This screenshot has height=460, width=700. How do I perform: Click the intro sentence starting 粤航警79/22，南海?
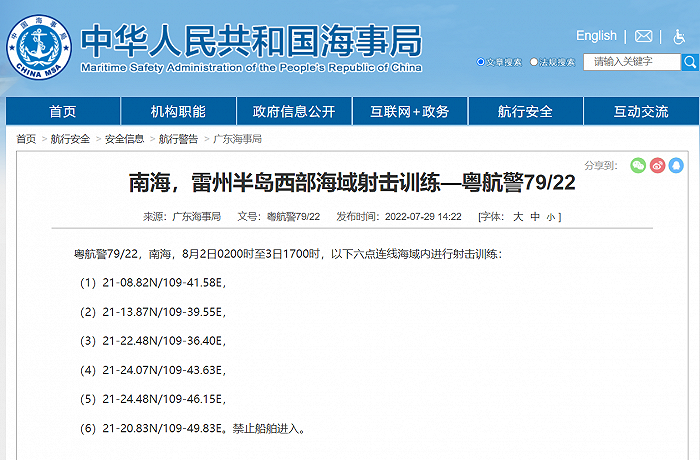tap(288, 254)
